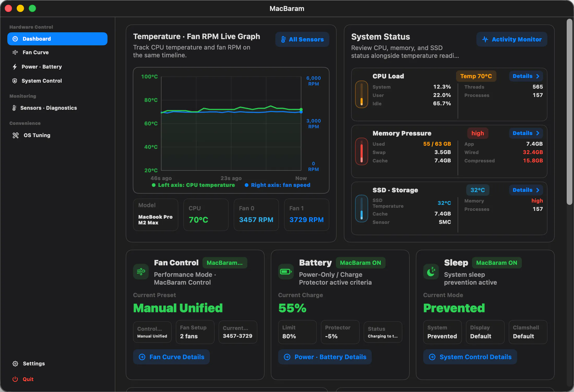This screenshot has height=392, width=574.
Task: Click the Dashboard gauge icon
Action: coord(15,39)
